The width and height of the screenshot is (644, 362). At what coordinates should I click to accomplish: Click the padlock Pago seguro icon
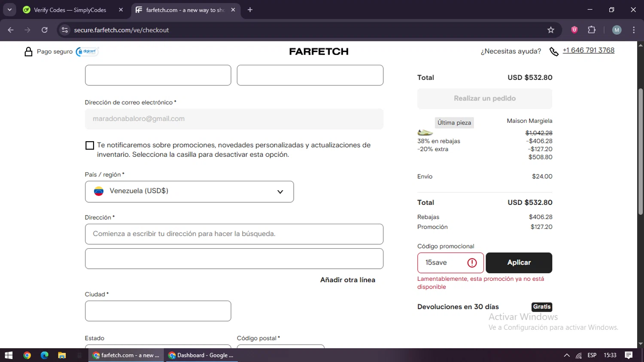click(28, 52)
